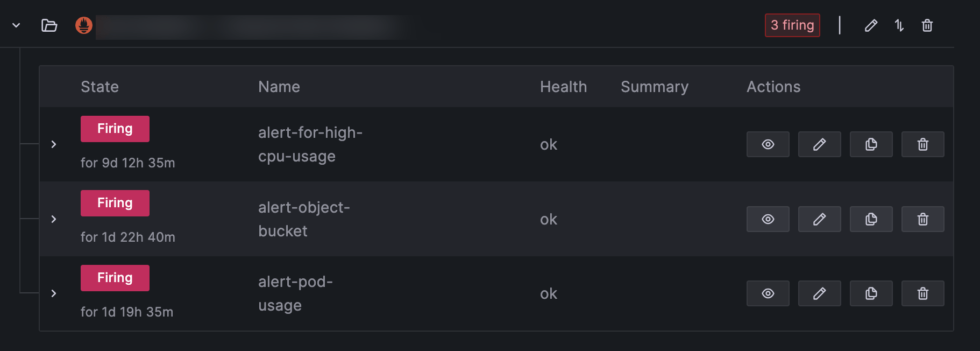Edit the alert-object-bucket rule
Viewport: 980px width, 351px height.
(819, 219)
